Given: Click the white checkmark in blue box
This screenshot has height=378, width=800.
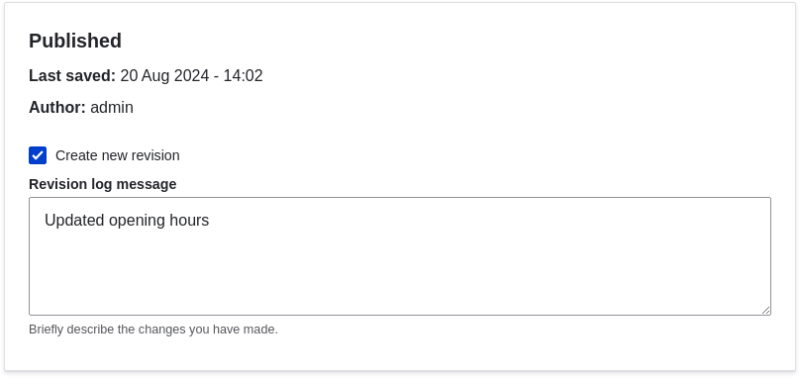Looking at the screenshot, I should point(38,155).
